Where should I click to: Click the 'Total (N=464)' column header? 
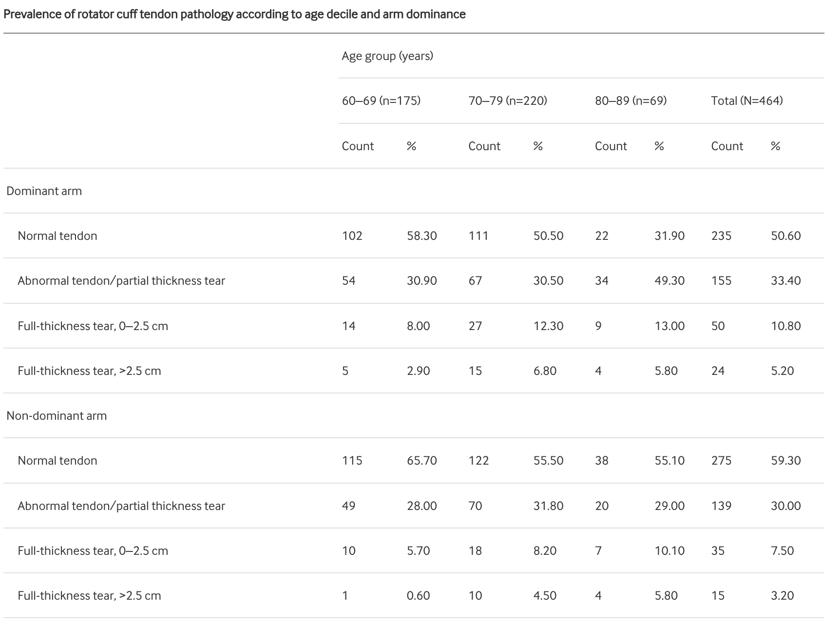click(747, 101)
